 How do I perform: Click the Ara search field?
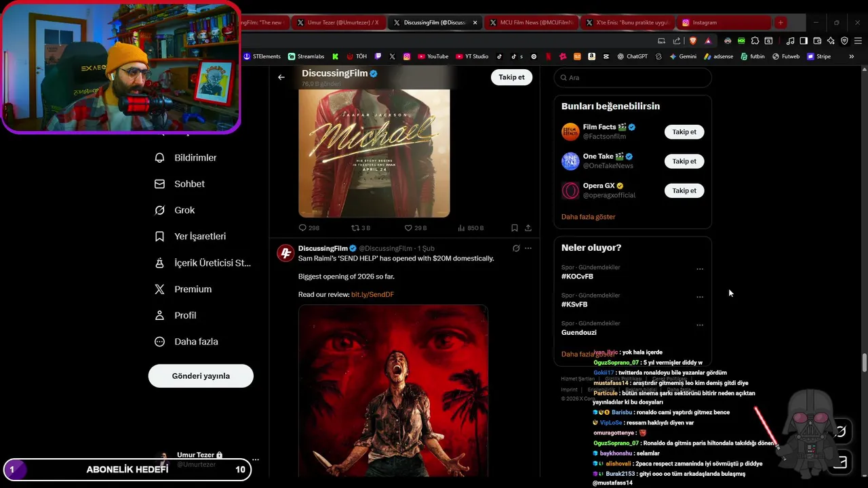(x=632, y=78)
